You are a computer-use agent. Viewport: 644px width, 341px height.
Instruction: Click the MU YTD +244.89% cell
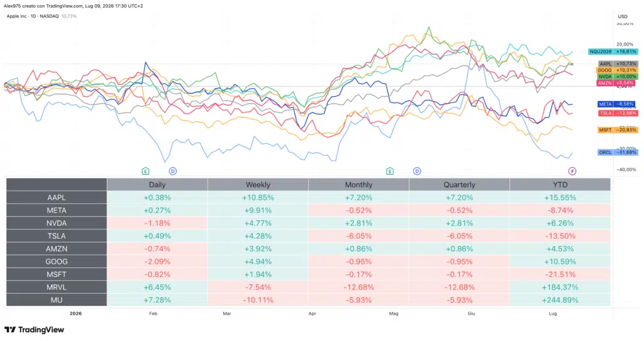point(560,300)
